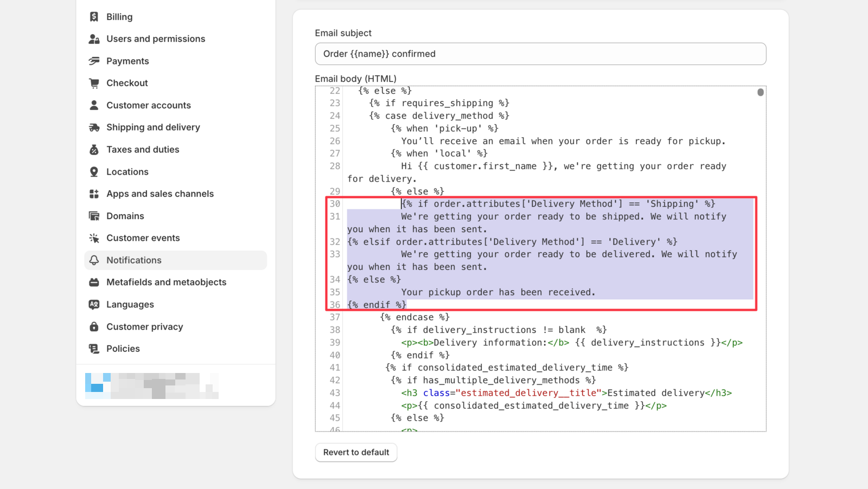Click the Metafields and metaobjects icon

coord(94,282)
